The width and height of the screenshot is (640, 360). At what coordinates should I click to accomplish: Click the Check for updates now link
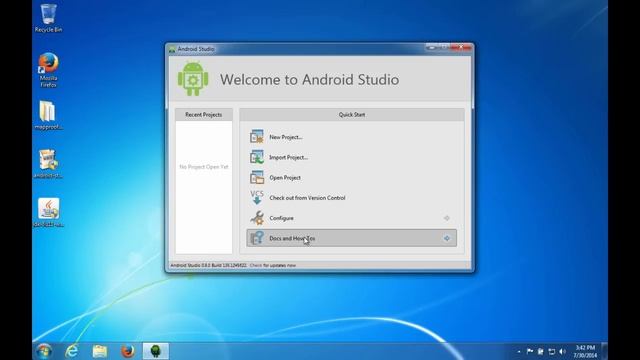point(273,265)
